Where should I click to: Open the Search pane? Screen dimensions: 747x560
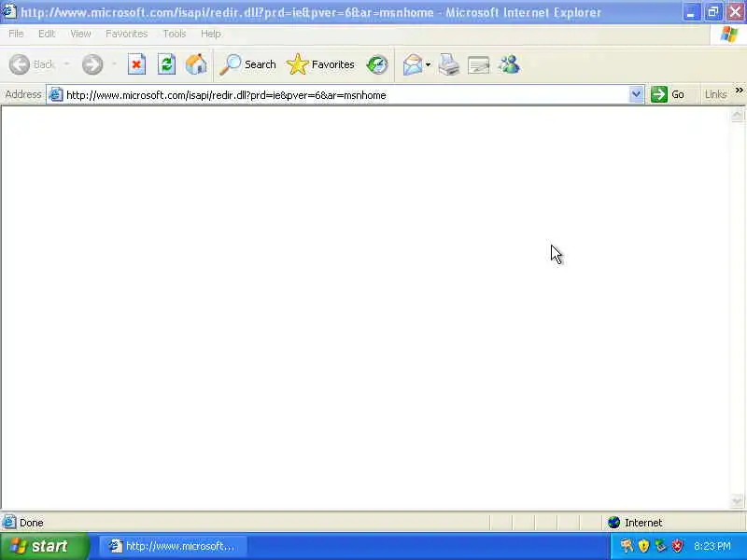coord(247,64)
